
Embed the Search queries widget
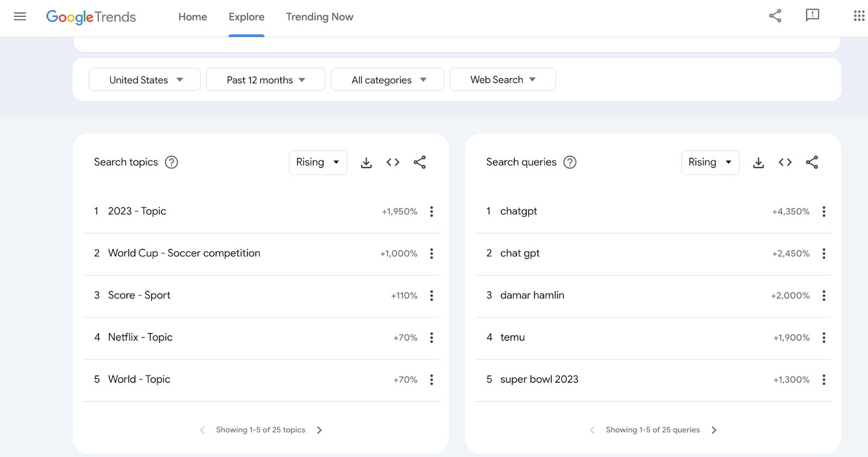click(785, 162)
